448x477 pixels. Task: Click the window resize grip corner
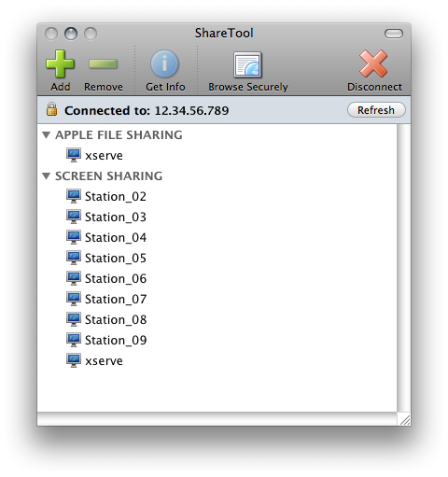pos(404,419)
